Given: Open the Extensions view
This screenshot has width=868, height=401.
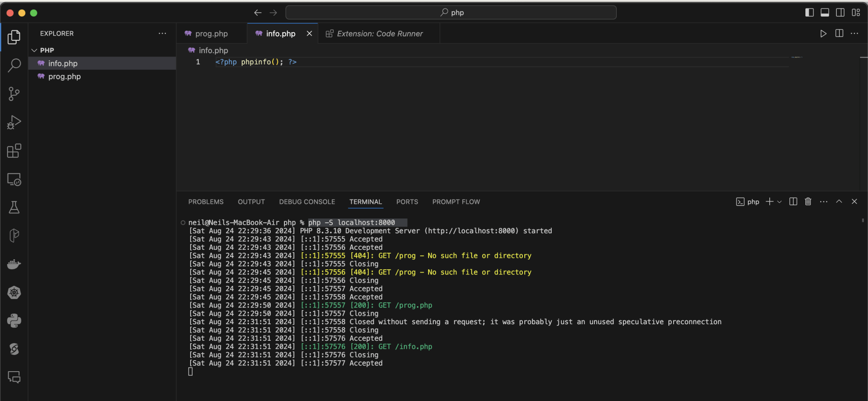Looking at the screenshot, I should click(x=14, y=151).
